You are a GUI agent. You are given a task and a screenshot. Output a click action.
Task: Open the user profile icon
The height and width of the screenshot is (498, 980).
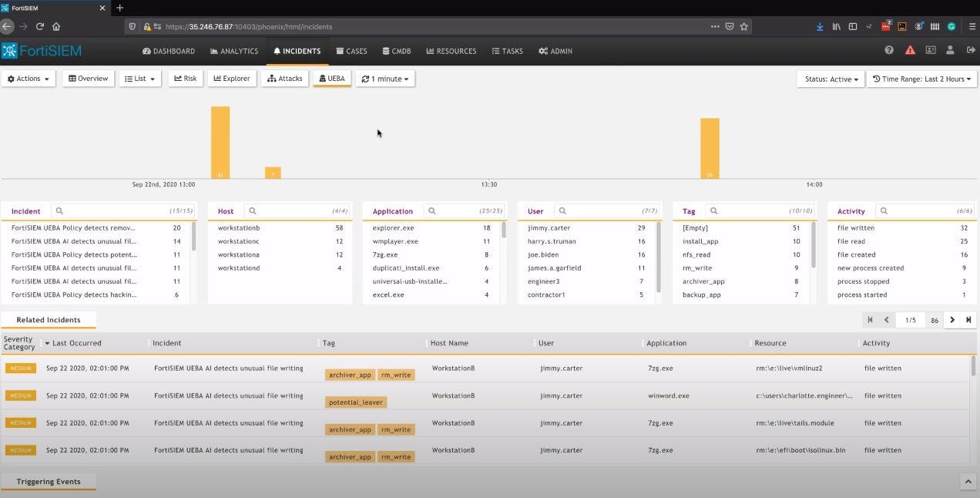tap(950, 50)
